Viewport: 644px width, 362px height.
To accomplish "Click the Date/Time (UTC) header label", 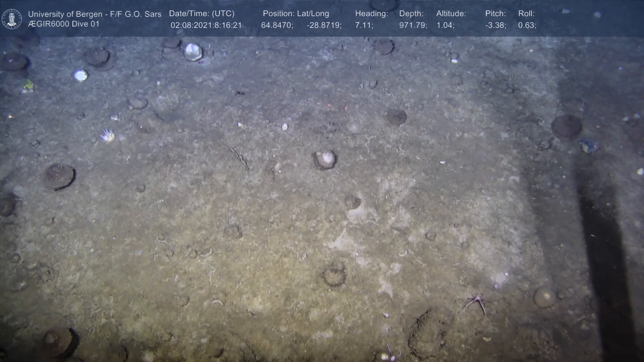I will coord(202,14).
